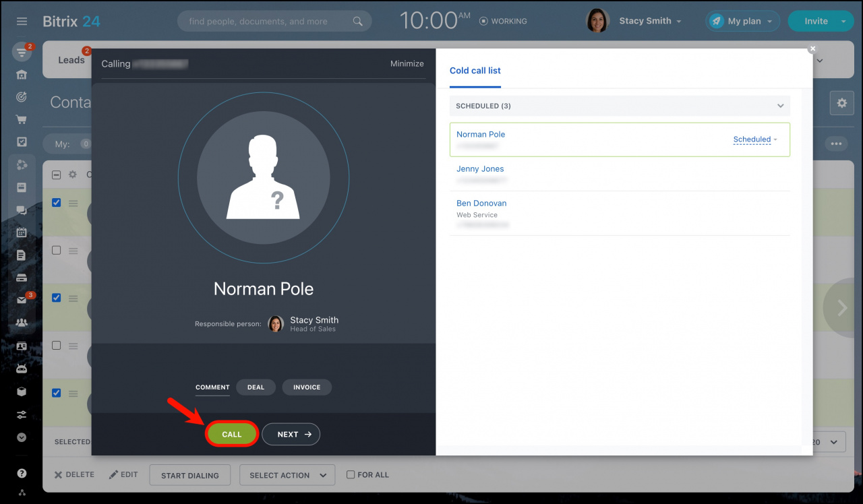Open the Tasks checkmark sidebar icon
Viewport: 863px width, 504px height.
coord(22,142)
